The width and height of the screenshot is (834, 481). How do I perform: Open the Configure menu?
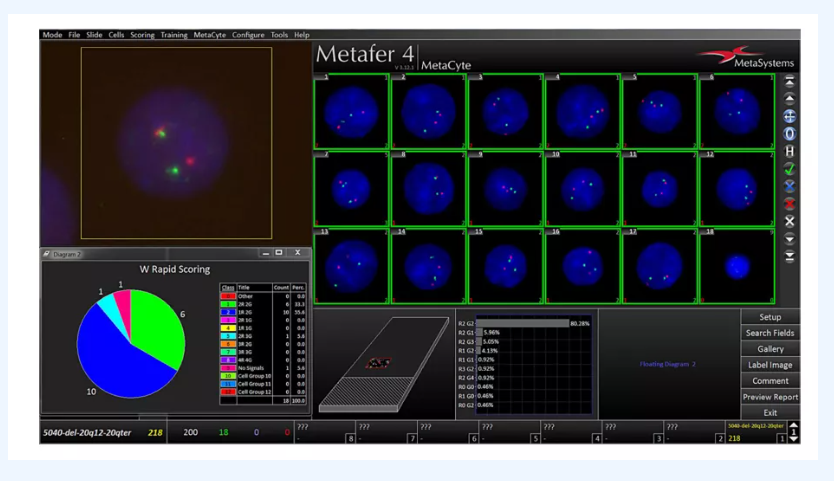tap(248, 35)
